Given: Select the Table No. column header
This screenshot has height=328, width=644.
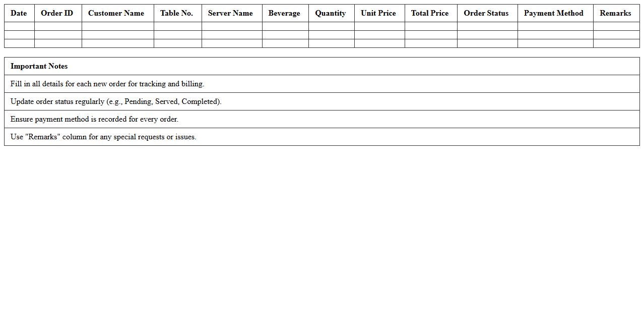Looking at the screenshot, I should (176, 13).
